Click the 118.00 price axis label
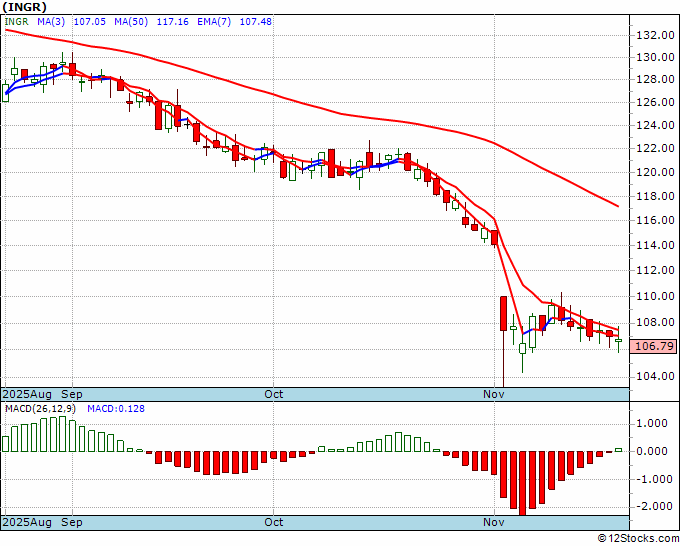680x546 pixels. click(x=655, y=196)
